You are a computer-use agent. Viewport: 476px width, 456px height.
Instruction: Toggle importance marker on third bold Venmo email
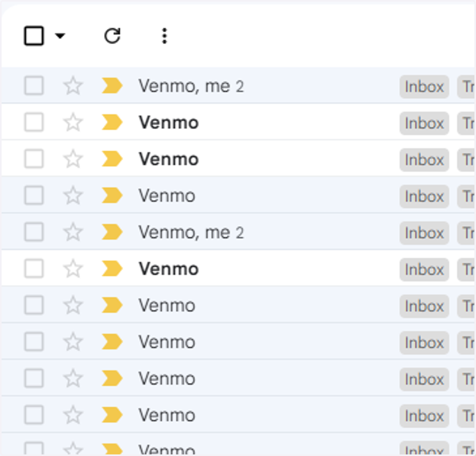112,269
